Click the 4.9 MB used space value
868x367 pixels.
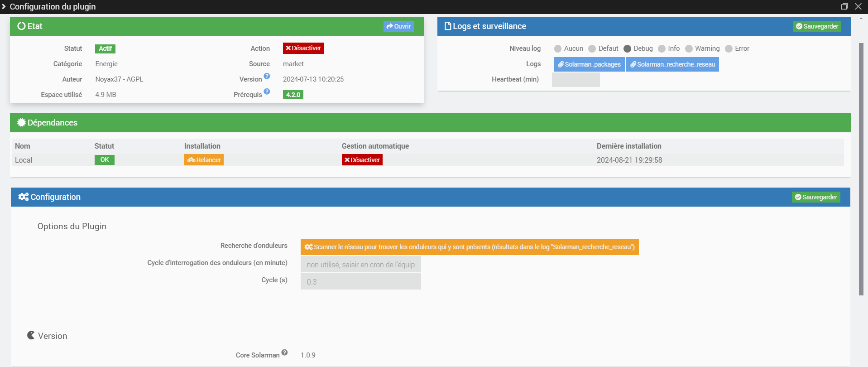[106, 95]
